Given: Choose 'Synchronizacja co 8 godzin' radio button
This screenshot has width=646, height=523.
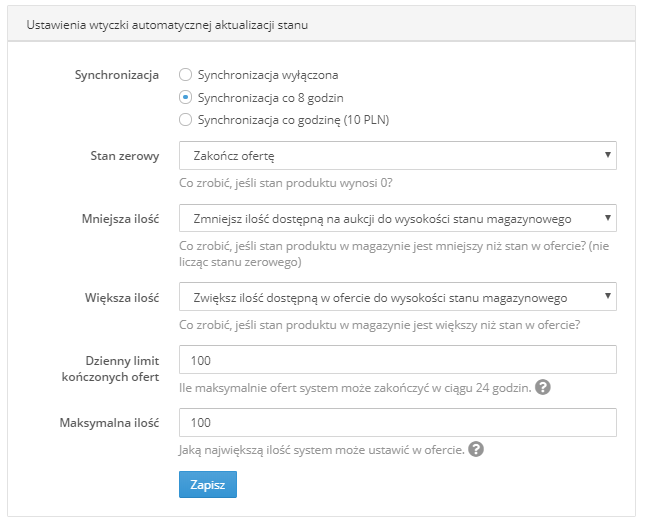Looking at the screenshot, I should 185,98.
